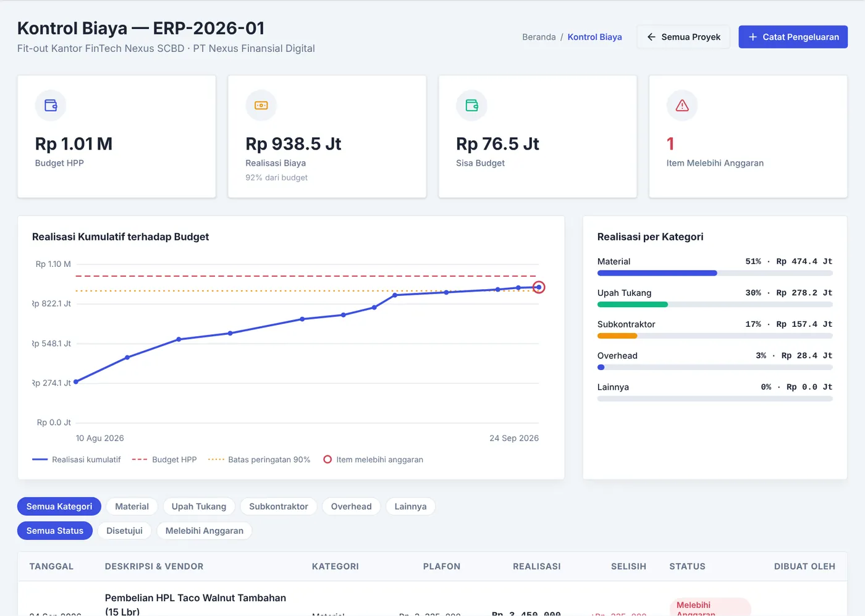
Task: Toggle the Realisasi kumulatif legend entry
Action: [77, 460]
